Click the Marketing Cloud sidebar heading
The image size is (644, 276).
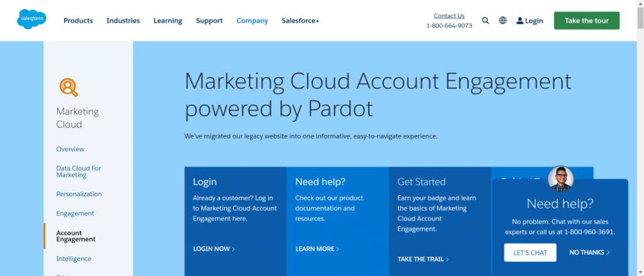[x=78, y=118]
